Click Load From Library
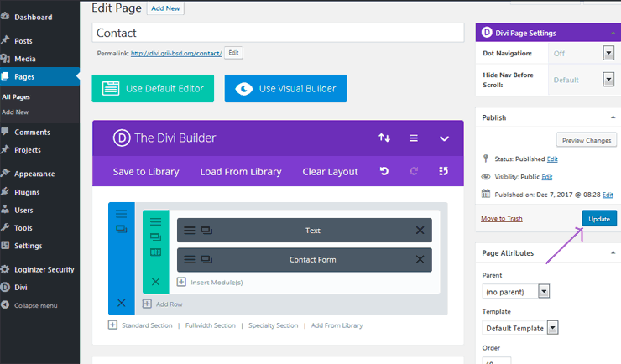 pos(241,172)
